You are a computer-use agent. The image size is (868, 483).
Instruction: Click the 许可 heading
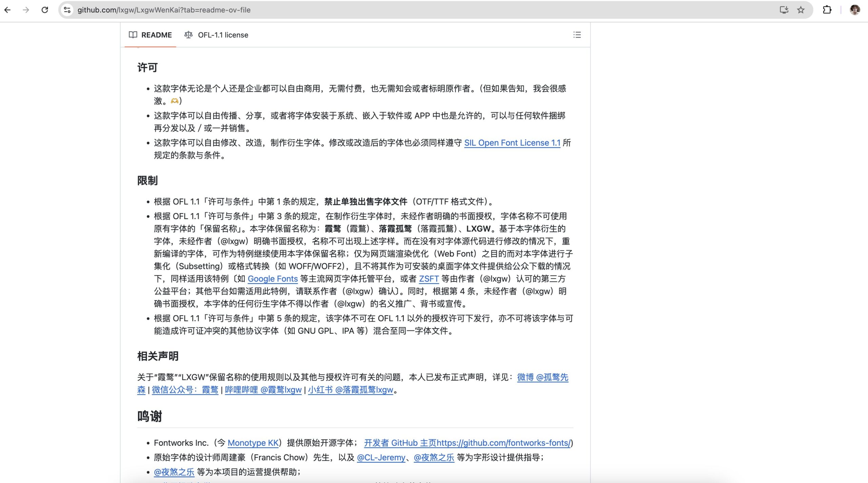147,67
